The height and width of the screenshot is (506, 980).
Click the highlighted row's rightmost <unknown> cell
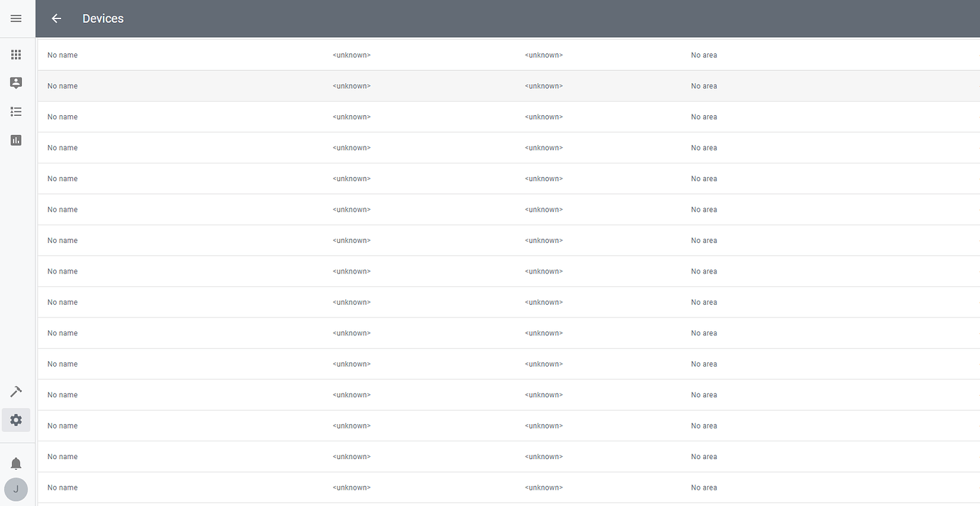tap(544, 86)
